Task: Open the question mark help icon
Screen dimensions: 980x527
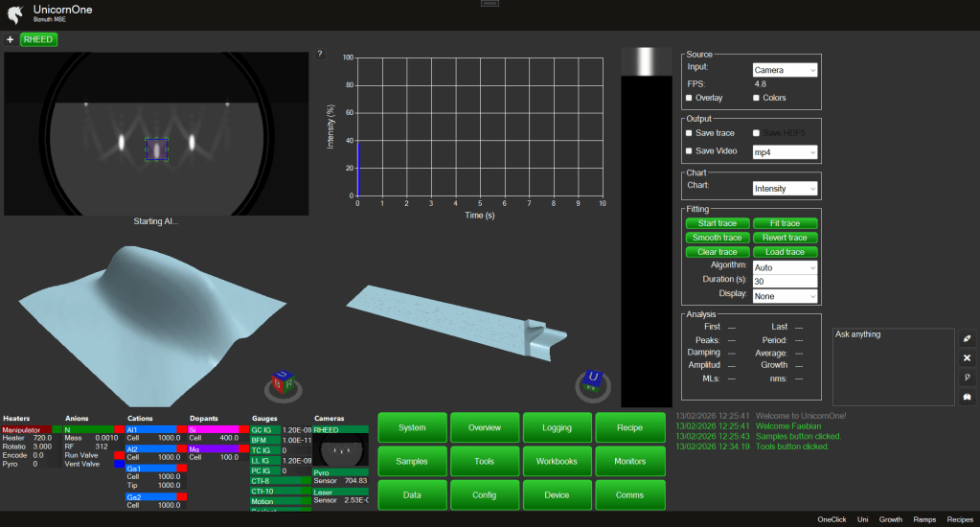Action: 320,54
